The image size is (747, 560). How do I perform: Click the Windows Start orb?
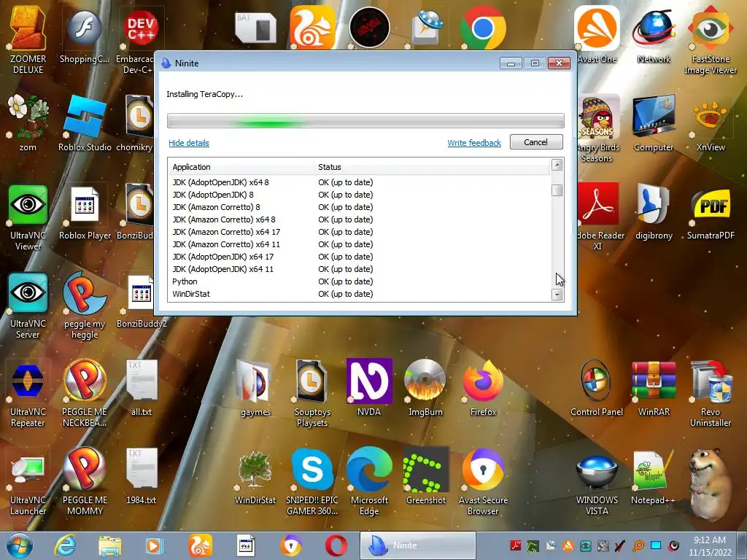click(20, 545)
